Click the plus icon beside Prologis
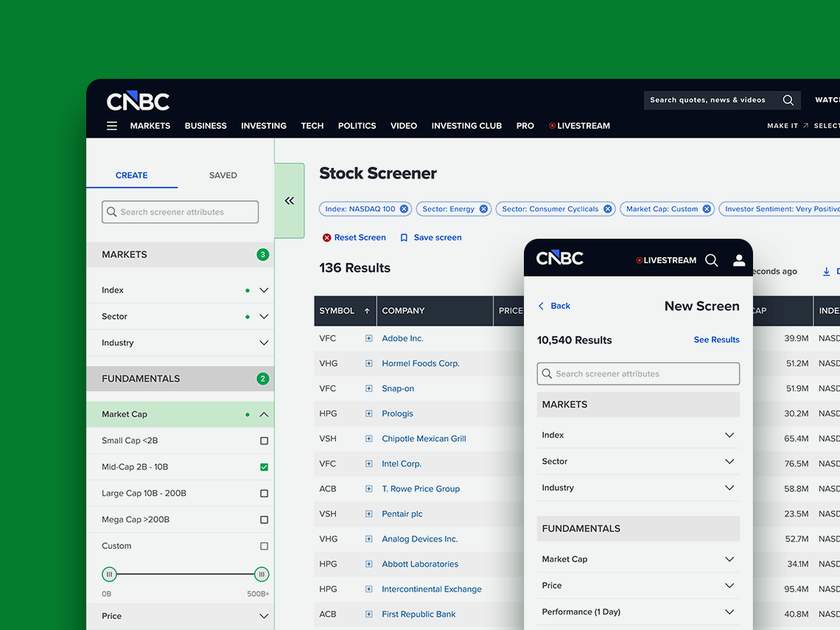 tap(368, 413)
